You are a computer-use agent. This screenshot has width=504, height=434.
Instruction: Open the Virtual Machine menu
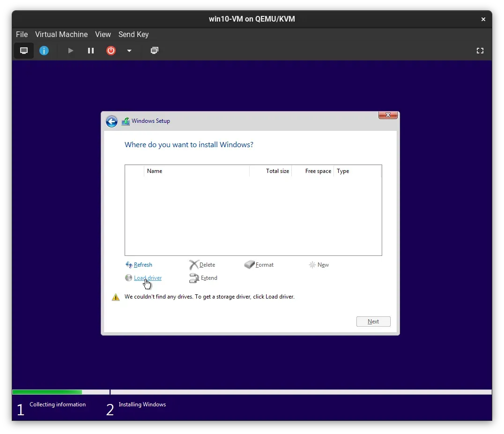point(61,34)
